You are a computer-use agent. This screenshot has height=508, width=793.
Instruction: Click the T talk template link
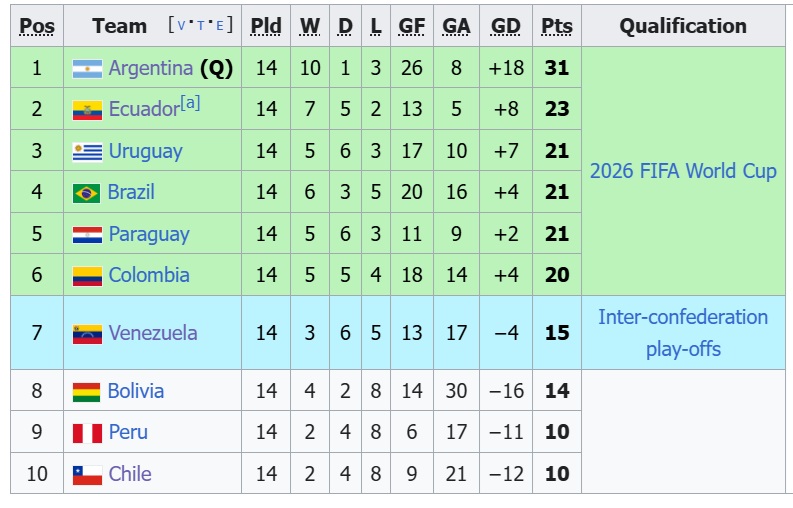click(201, 25)
